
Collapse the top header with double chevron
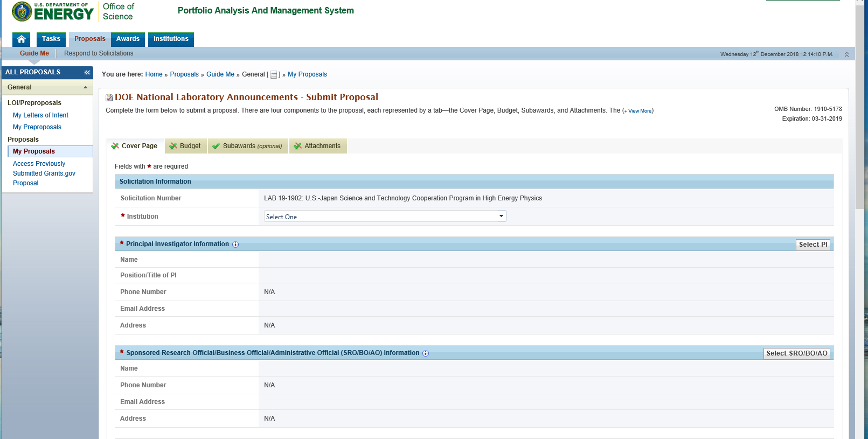tap(846, 54)
